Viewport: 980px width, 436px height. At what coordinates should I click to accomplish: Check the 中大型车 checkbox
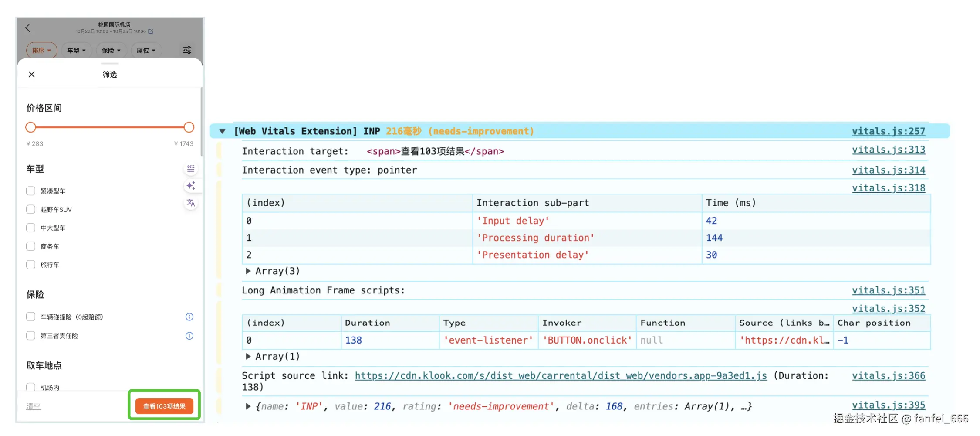30,228
